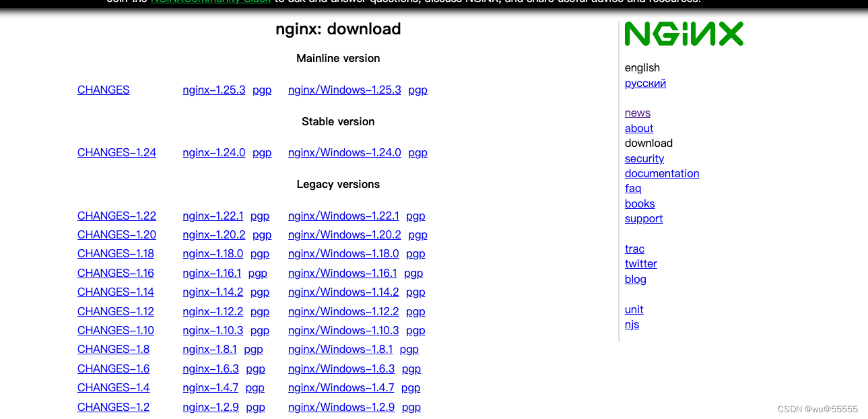868x419 pixels.
Task: Download nginx-1.8.1 source
Action: (209, 349)
